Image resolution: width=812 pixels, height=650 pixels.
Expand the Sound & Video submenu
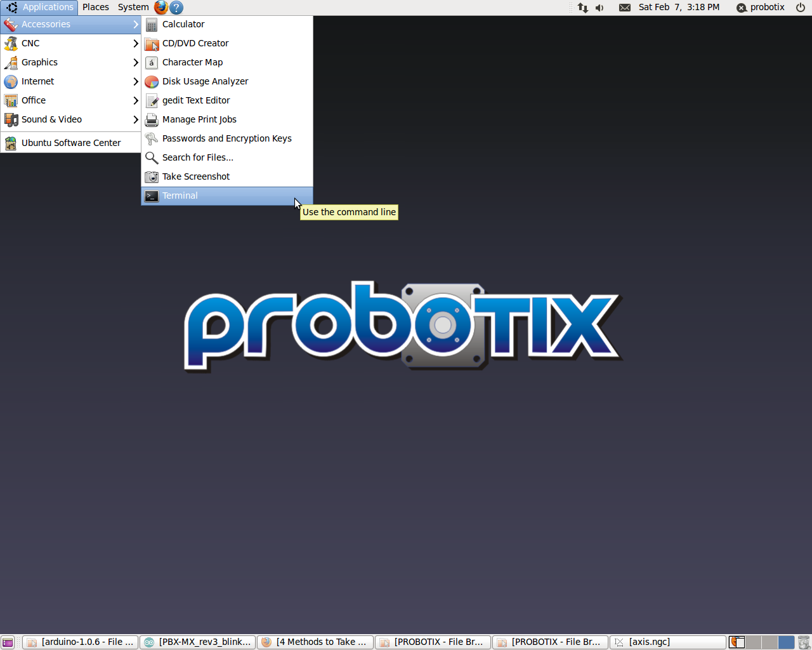click(x=70, y=119)
